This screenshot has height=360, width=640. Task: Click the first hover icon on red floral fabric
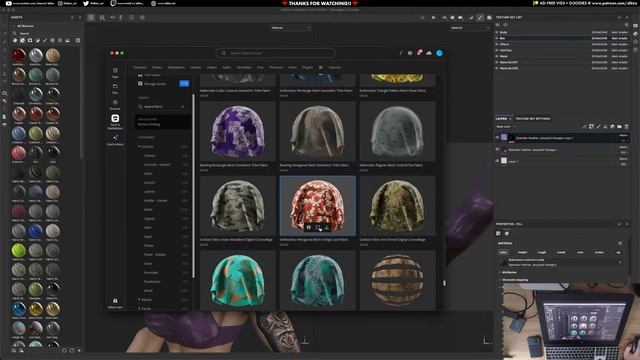point(309,227)
